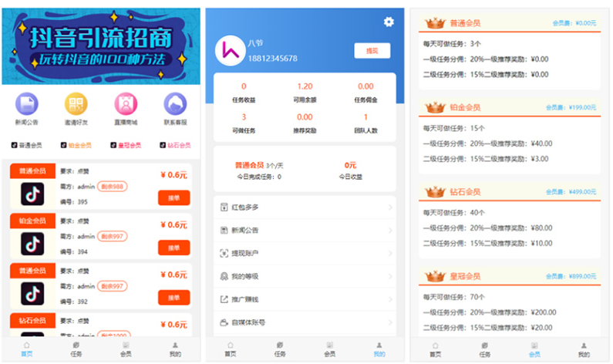
Task: Expand the 红包多多 row chevron
Action: tap(390, 207)
